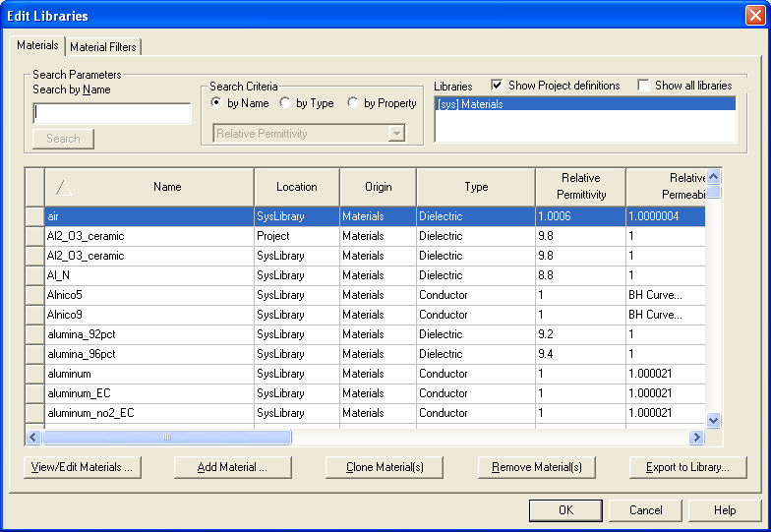Open the Relative Permittivity dropdown
This screenshot has width=771, height=532.
point(396,134)
